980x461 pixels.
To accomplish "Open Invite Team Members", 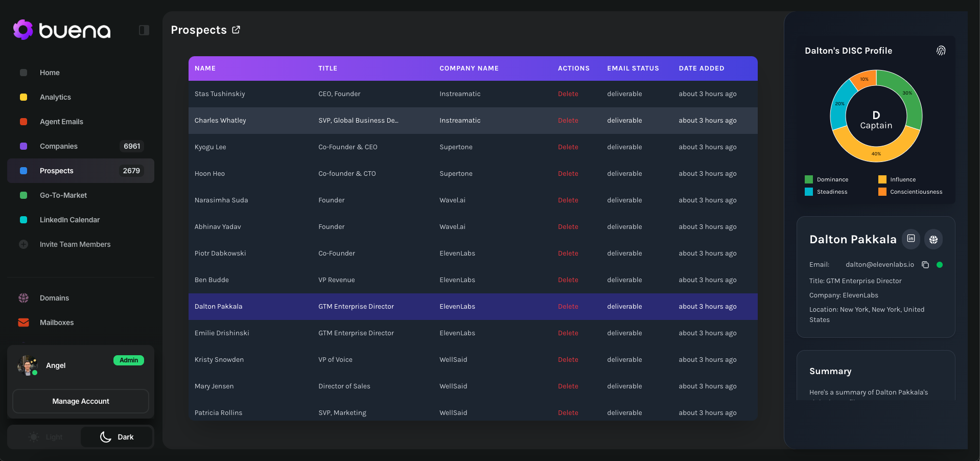I will click(81, 244).
